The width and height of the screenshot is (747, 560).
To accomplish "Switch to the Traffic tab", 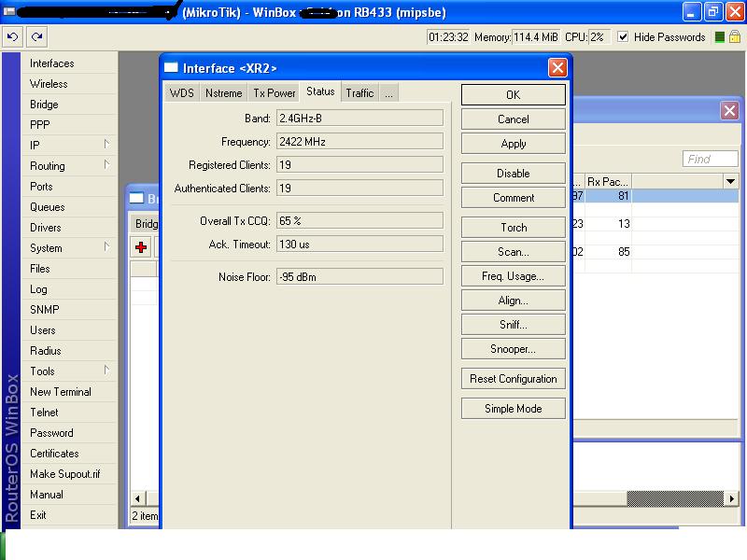I will [x=359, y=93].
